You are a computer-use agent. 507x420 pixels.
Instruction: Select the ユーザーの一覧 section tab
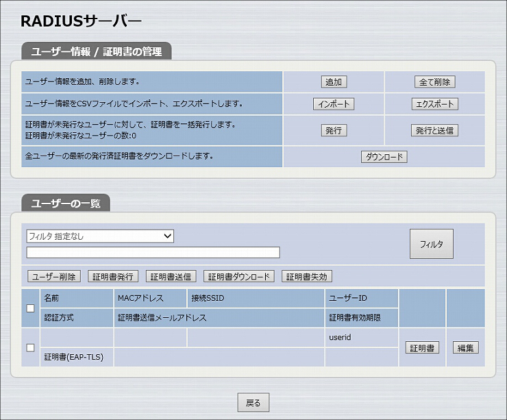pos(66,203)
